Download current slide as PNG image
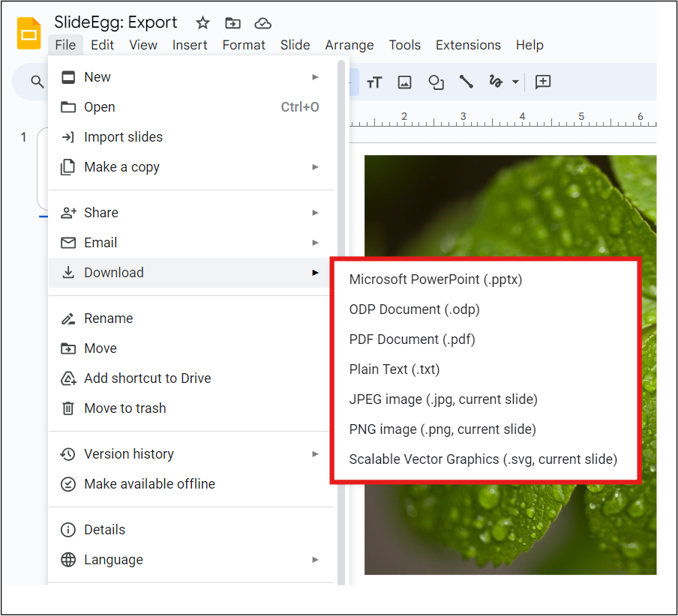The width and height of the screenshot is (678, 616). point(485,429)
